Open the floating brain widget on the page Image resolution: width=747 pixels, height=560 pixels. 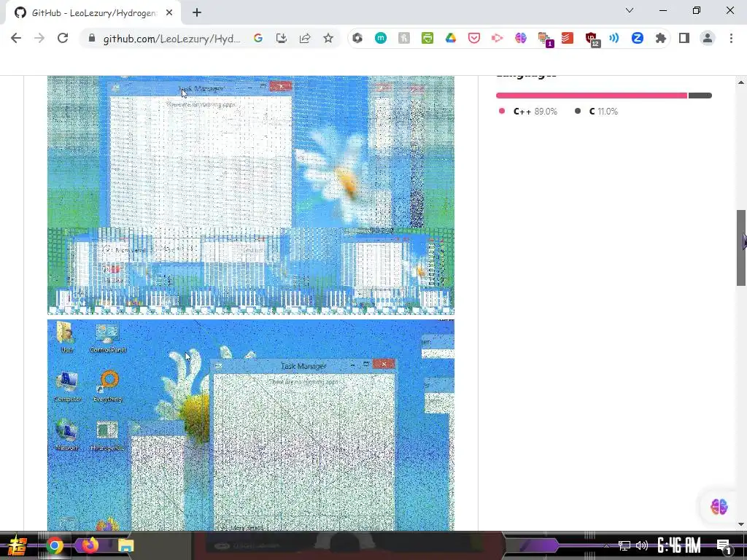719,506
